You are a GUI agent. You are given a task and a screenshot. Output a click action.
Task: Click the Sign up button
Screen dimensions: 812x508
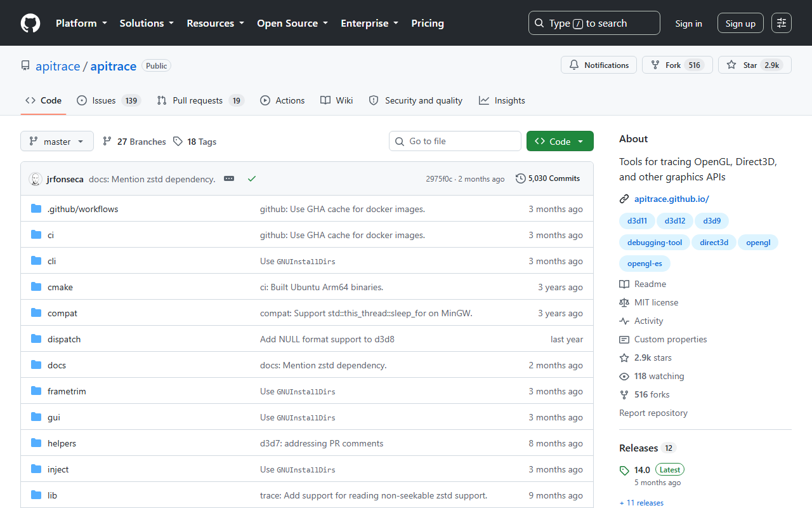click(740, 23)
